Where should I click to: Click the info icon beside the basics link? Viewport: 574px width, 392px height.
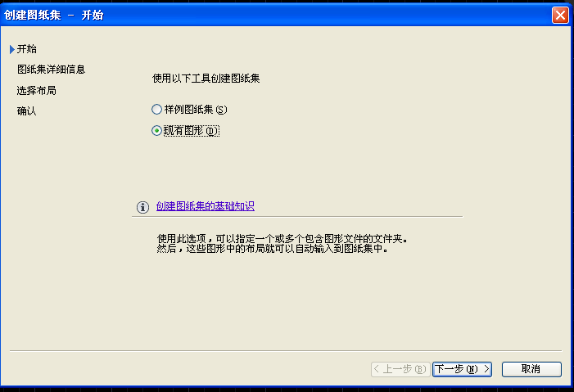pyautogui.click(x=142, y=207)
